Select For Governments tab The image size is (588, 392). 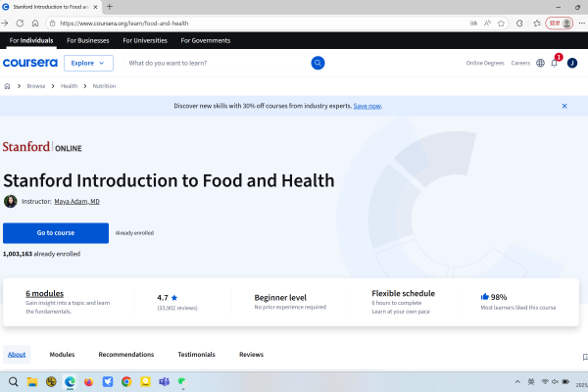click(206, 40)
